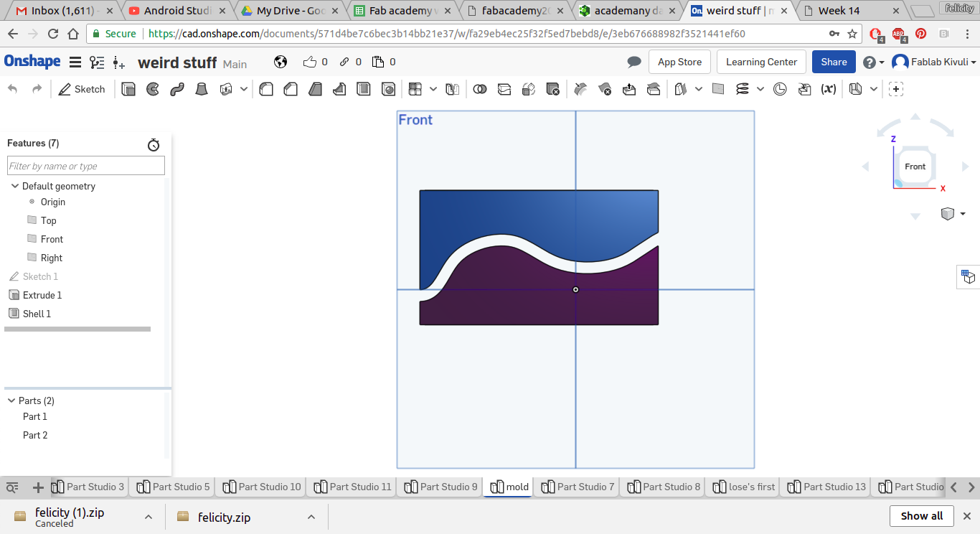Click the blue Share button
The height and width of the screenshot is (534, 980).
(834, 62)
